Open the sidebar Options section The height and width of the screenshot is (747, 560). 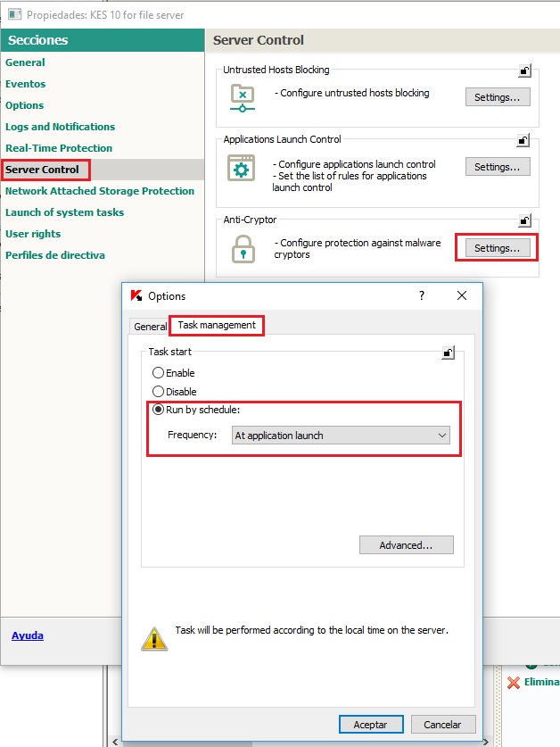coord(25,105)
